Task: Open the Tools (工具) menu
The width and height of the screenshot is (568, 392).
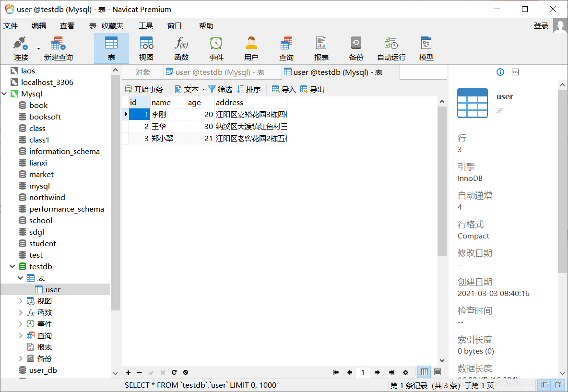Action: pos(146,26)
